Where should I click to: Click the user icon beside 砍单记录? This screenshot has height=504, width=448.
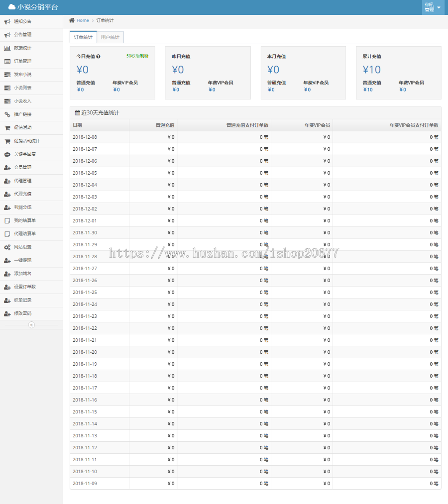pos(7,300)
